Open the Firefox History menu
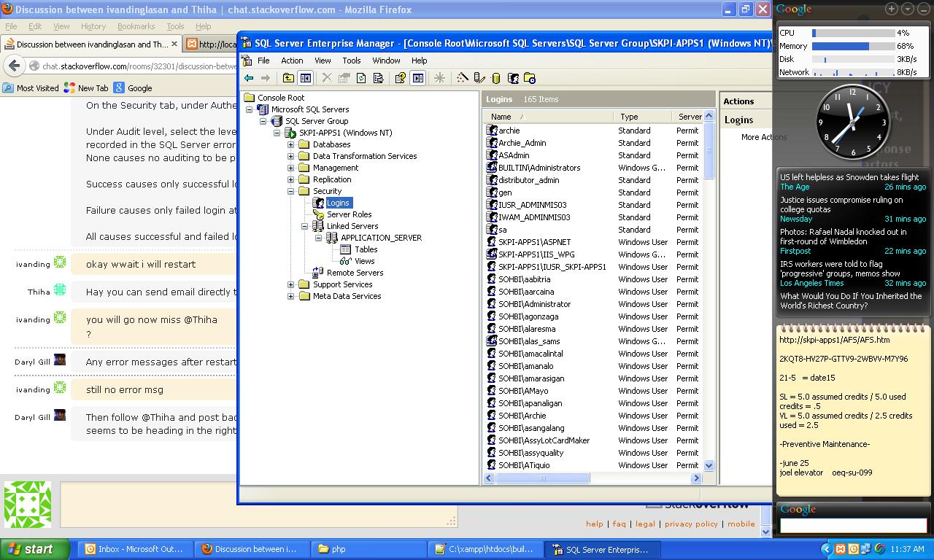Image resolution: width=934 pixels, height=560 pixels. [93, 26]
